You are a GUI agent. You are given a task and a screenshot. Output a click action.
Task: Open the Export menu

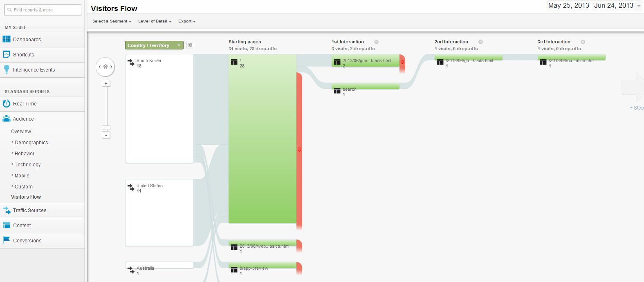186,21
